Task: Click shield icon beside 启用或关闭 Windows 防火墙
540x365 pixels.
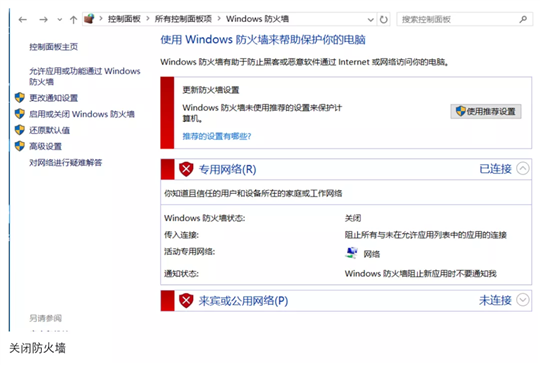Action: [x=20, y=114]
